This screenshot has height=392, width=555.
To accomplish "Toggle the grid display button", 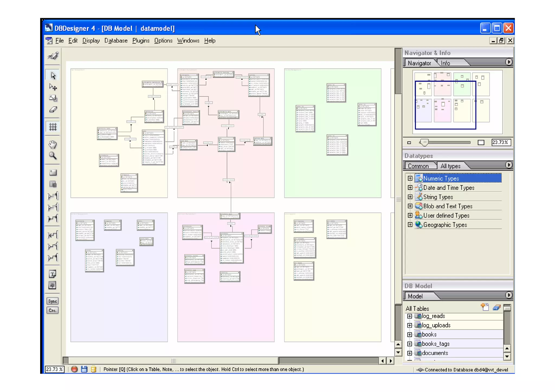I will pyautogui.click(x=53, y=127).
